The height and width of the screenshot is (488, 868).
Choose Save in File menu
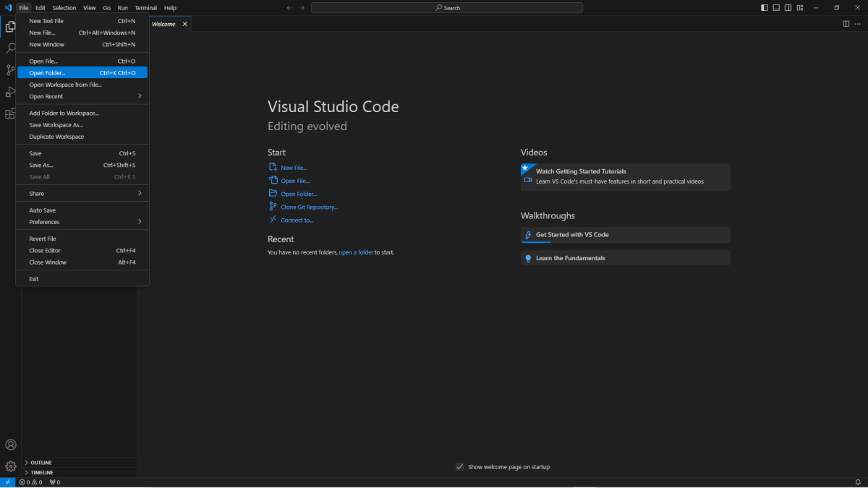pos(82,153)
